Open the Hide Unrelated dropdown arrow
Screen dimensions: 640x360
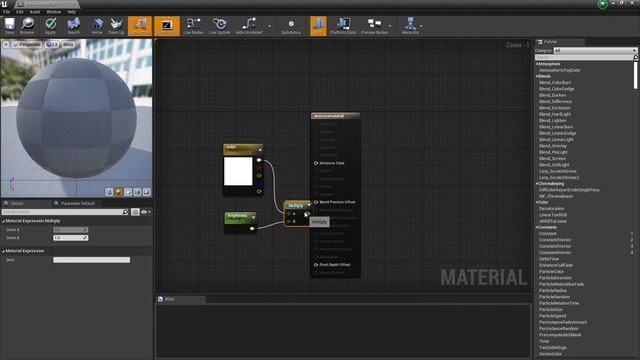(269, 26)
